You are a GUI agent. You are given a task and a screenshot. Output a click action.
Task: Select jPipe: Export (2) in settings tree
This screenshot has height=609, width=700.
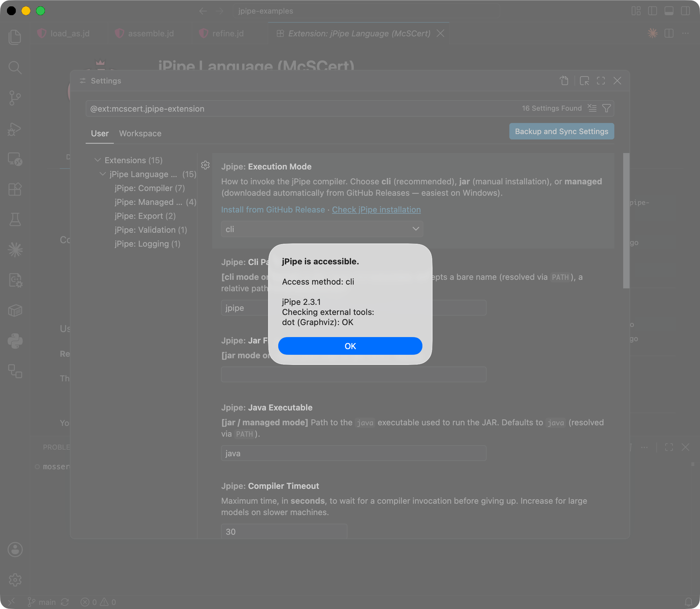145,216
